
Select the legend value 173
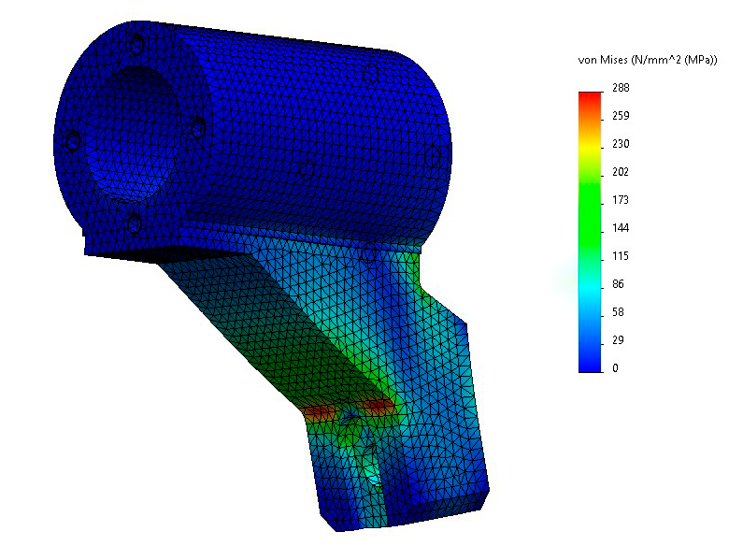(621, 200)
